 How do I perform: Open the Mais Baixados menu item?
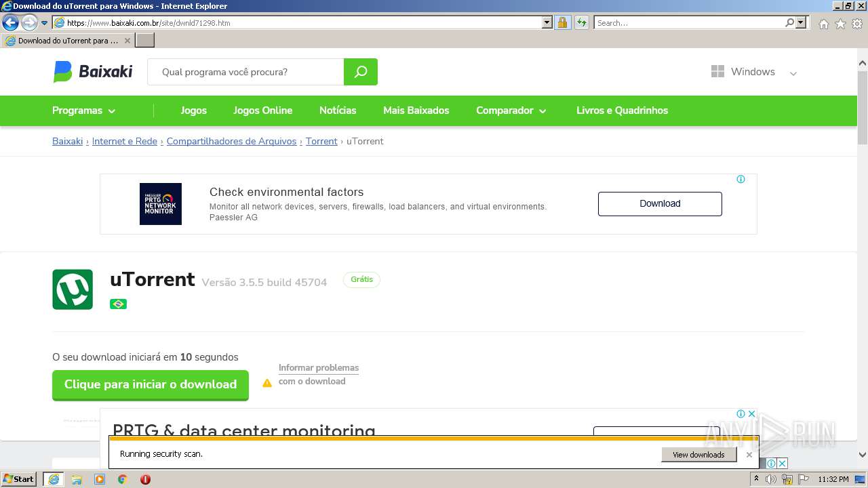(x=416, y=110)
